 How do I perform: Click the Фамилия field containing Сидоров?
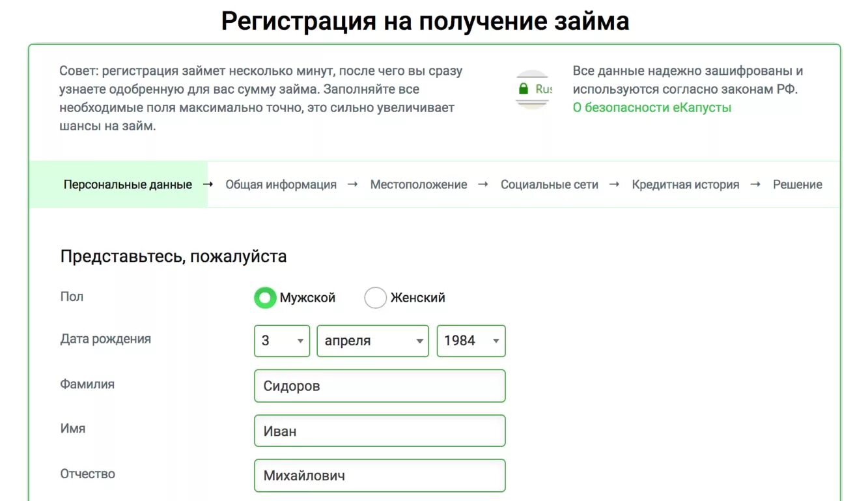(x=380, y=386)
